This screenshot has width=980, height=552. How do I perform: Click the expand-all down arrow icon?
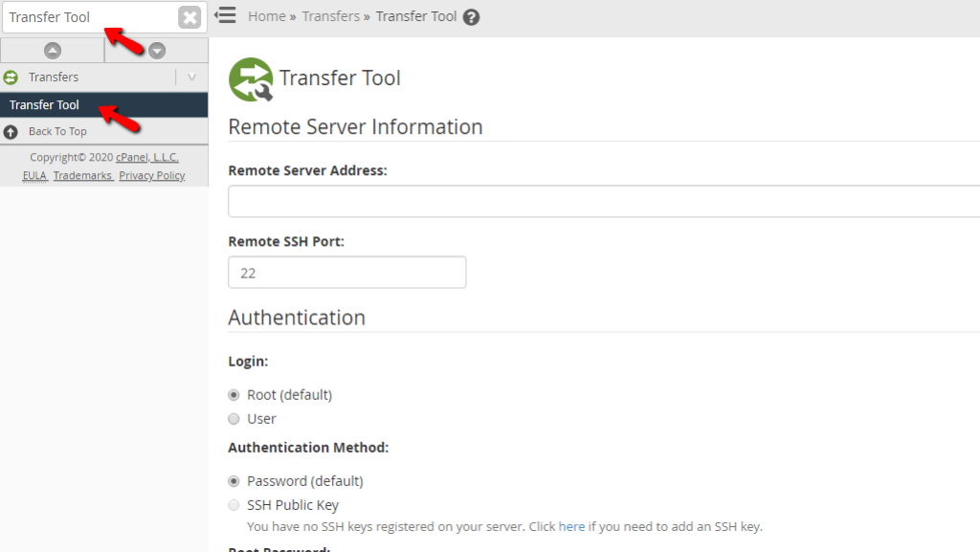tap(157, 51)
